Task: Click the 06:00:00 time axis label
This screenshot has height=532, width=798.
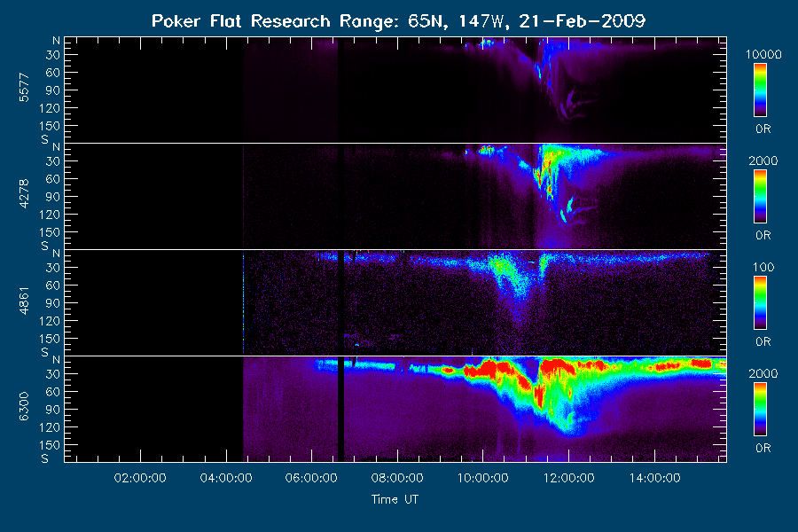Action: [311, 478]
